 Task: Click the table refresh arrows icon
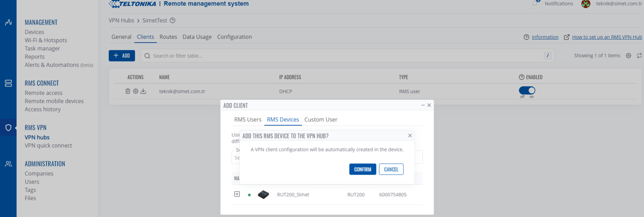click(639, 56)
